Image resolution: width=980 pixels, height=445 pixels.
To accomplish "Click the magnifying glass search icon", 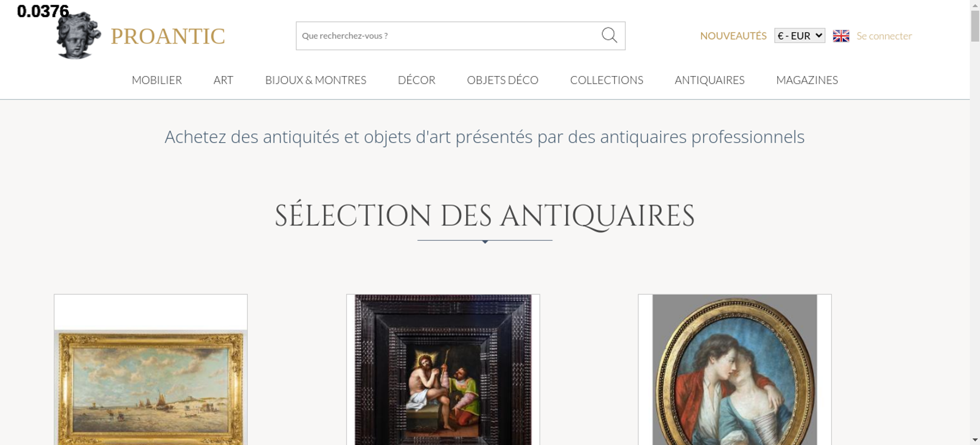I will (x=609, y=35).
